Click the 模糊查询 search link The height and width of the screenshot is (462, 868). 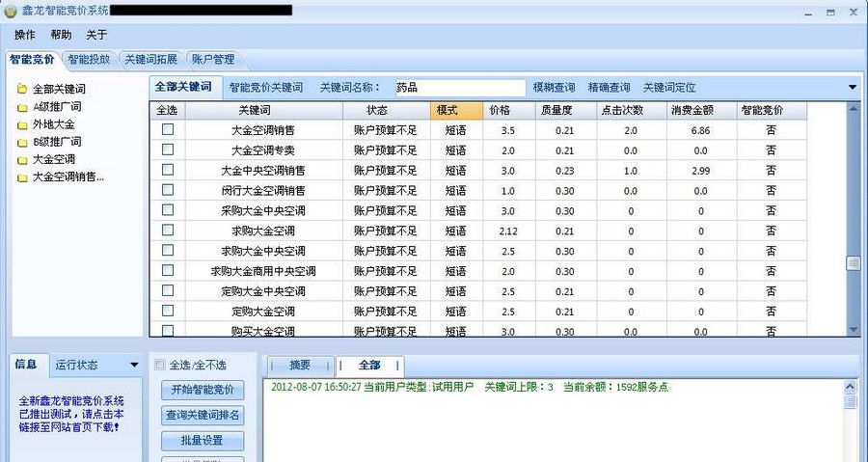(x=554, y=88)
